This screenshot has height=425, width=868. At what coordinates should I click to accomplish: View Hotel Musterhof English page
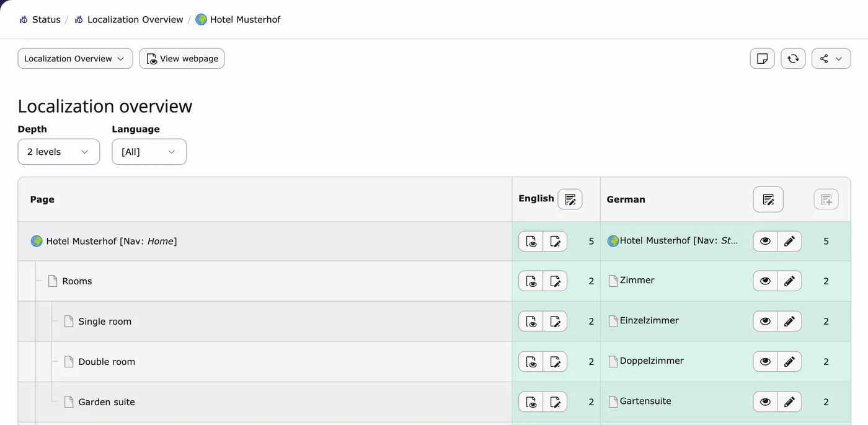(x=531, y=242)
